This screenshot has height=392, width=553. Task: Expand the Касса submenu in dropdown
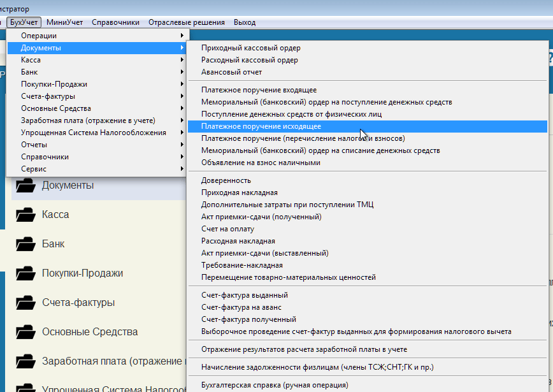click(x=98, y=60)
